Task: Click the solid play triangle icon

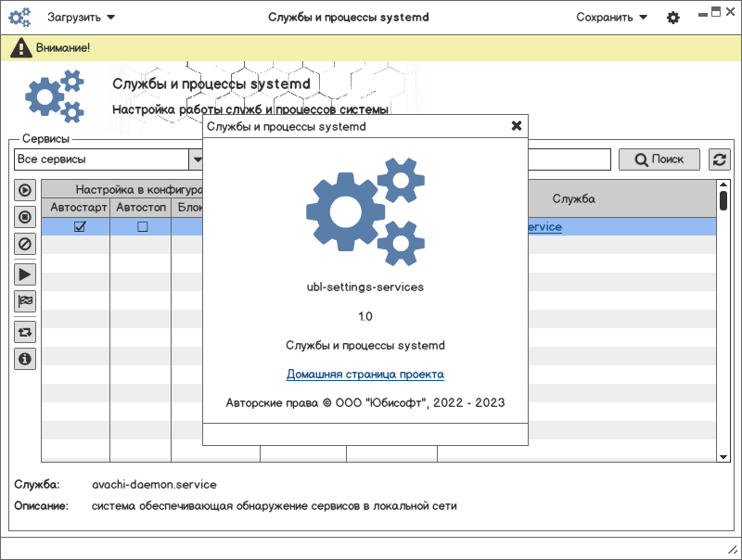Action: point(25,274)
